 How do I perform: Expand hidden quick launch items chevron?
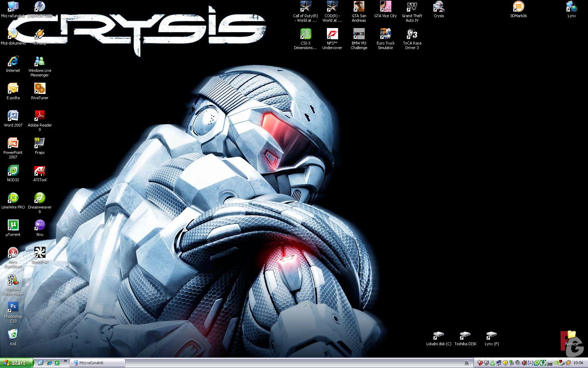point(65,361)
